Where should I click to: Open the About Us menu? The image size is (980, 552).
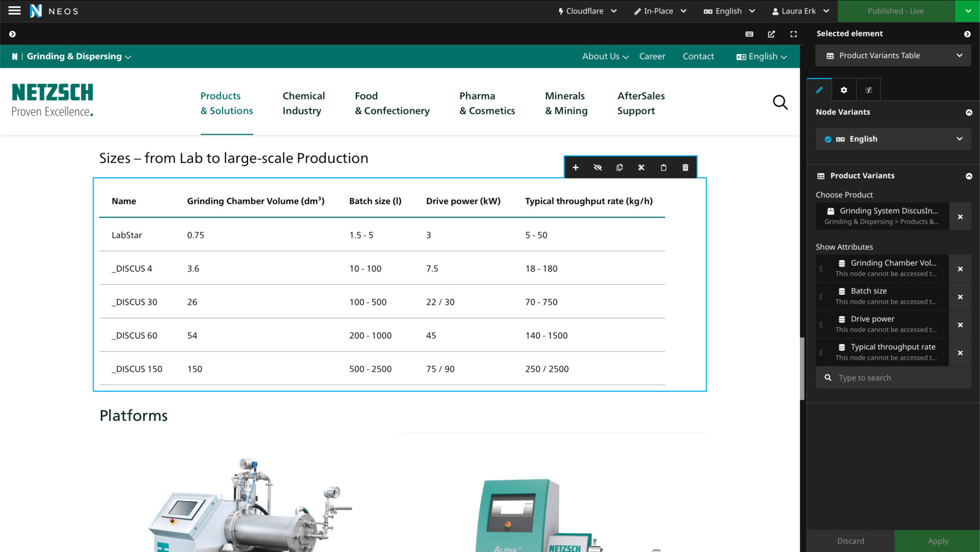coord(605,56)
